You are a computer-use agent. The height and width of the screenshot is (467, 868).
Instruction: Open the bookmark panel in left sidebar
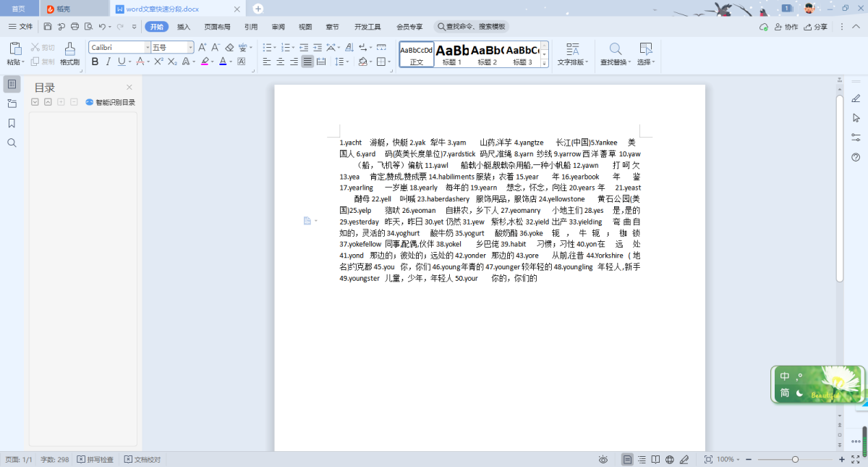click(12, 123)
